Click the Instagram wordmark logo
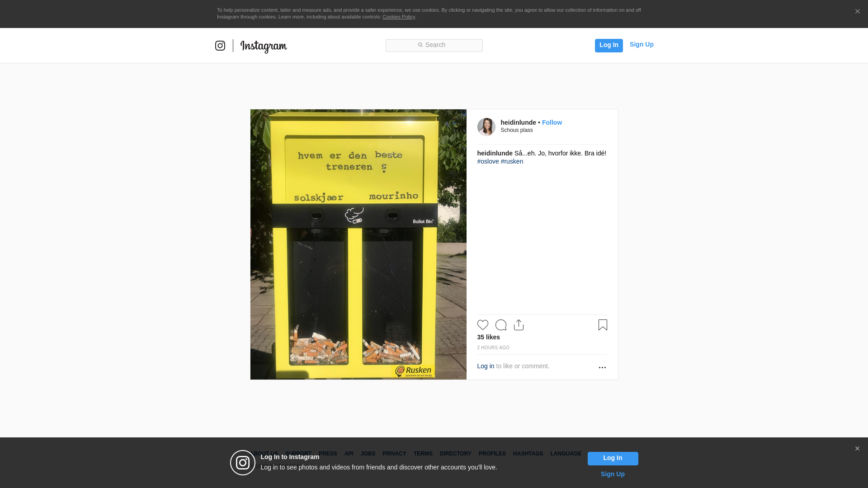This screenshot has height=488, width=868. point(264,46)
